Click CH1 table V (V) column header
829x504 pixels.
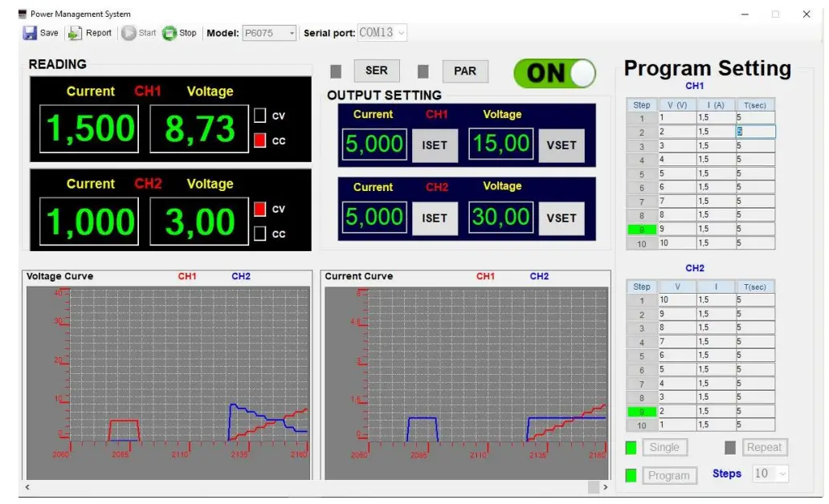tap(677, 104)
